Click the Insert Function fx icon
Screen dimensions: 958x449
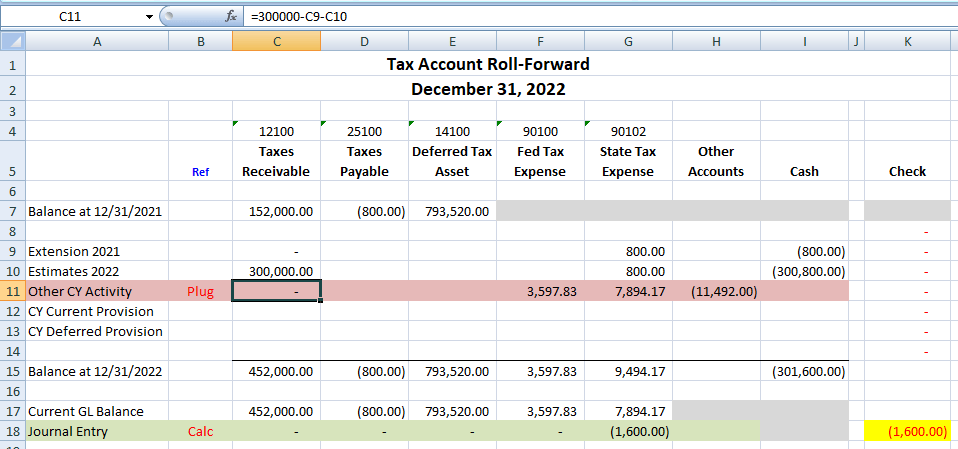[230, 16]
